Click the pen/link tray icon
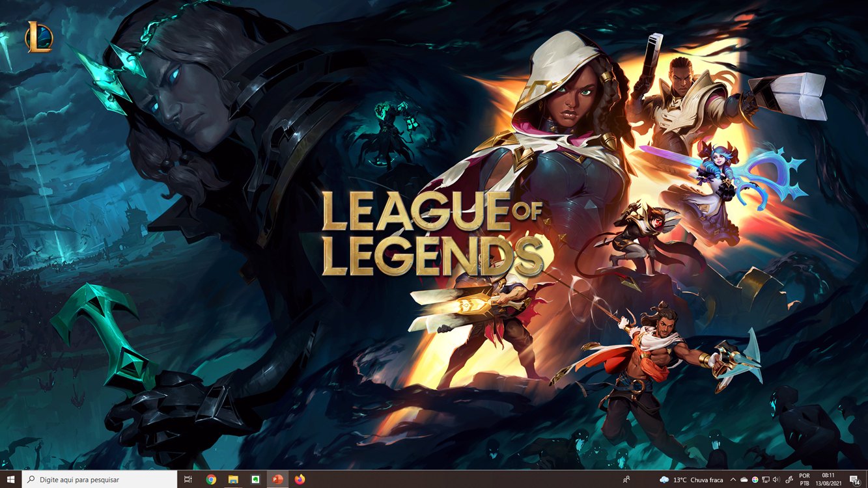 tap(789, 480)
